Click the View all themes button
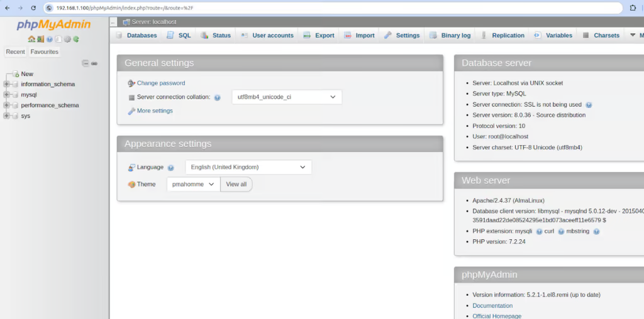Viewport: 644px width, 319px height. point(236,184)
